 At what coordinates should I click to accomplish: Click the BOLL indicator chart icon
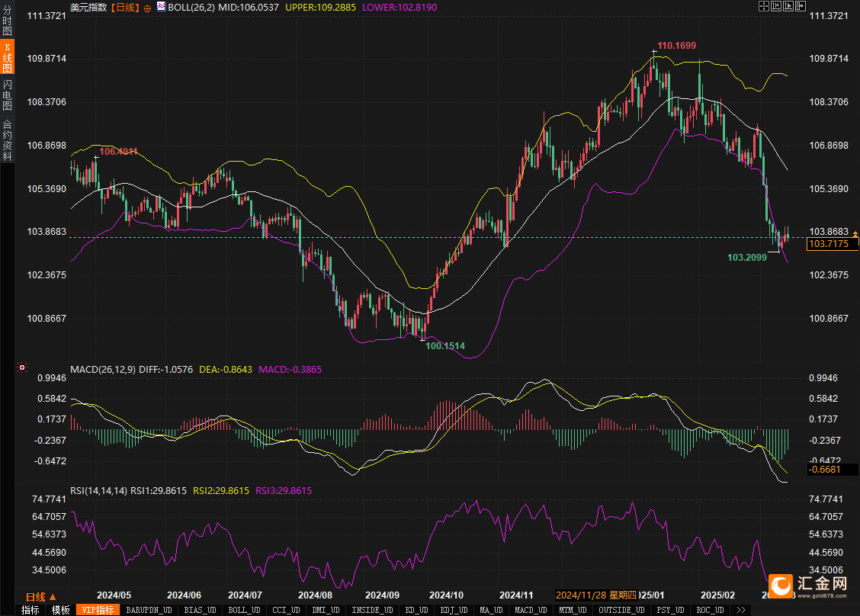(x=162, y=7)
